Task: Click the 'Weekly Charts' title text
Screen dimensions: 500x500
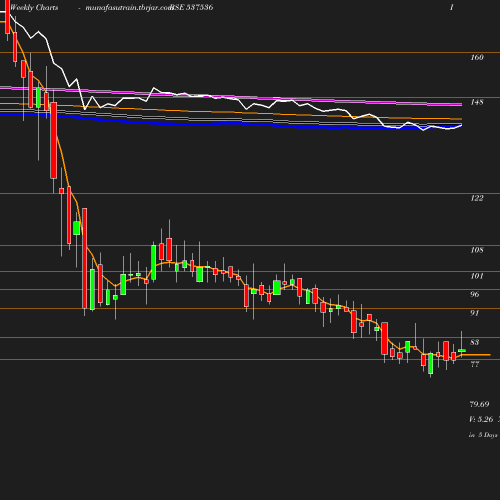Action: point(34,7)
